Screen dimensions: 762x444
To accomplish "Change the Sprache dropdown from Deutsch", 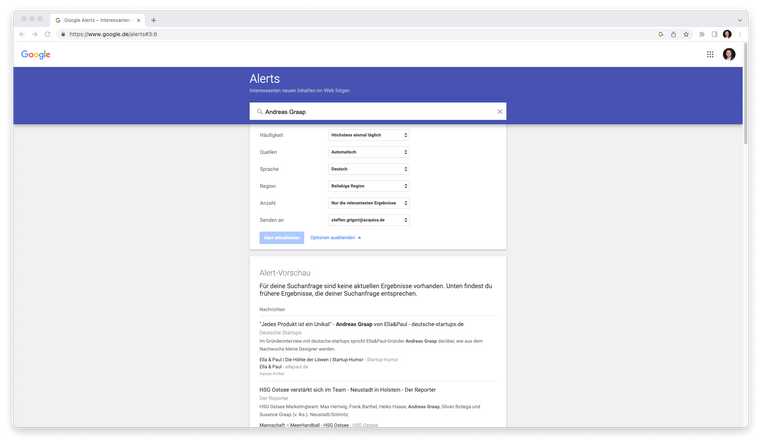I will point(368,169).
